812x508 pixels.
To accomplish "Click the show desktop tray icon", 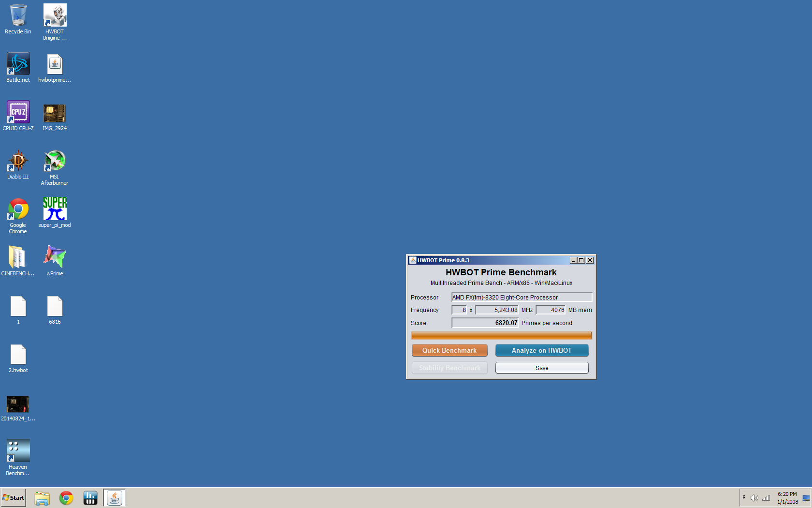I will click(x=806, y=498).
